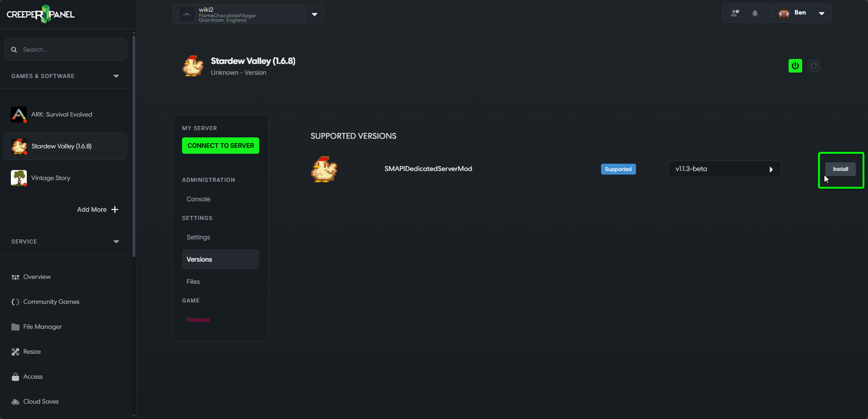Click the File Manager folder icon
868x419 pixels.
pyautogui.click(x=15, y=327)
